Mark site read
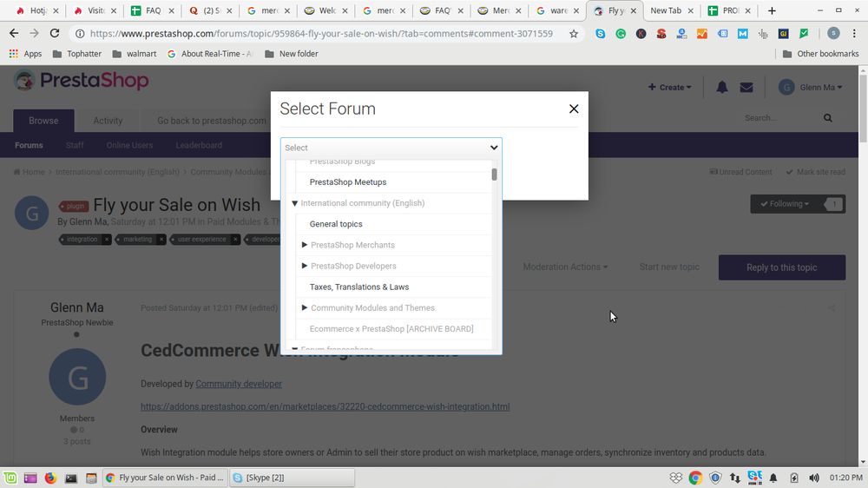 [815, 172]
